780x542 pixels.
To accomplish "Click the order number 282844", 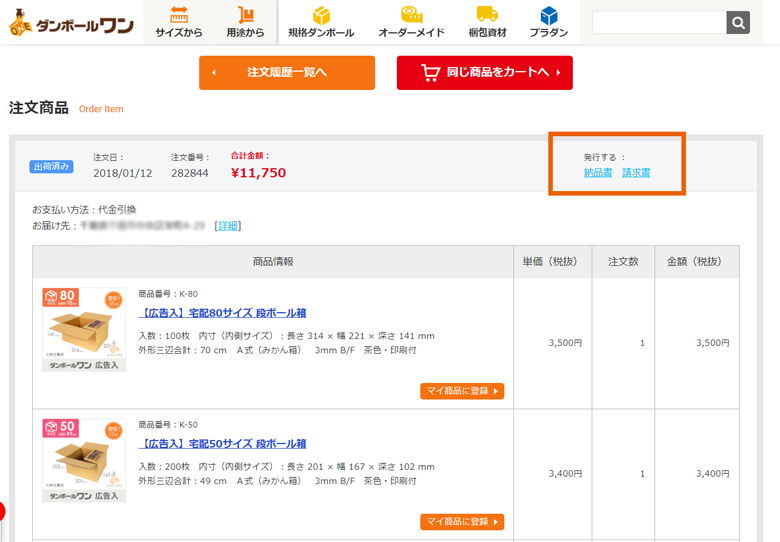I will (190, 173).
